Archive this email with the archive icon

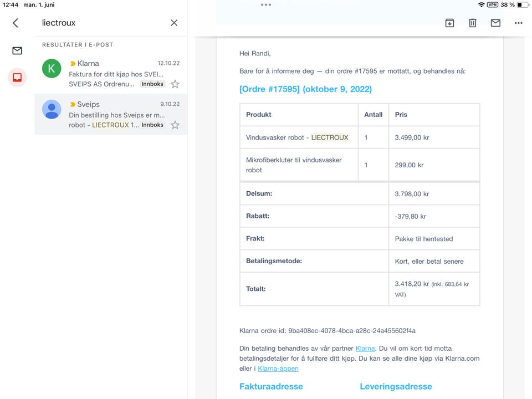[449, 23]
